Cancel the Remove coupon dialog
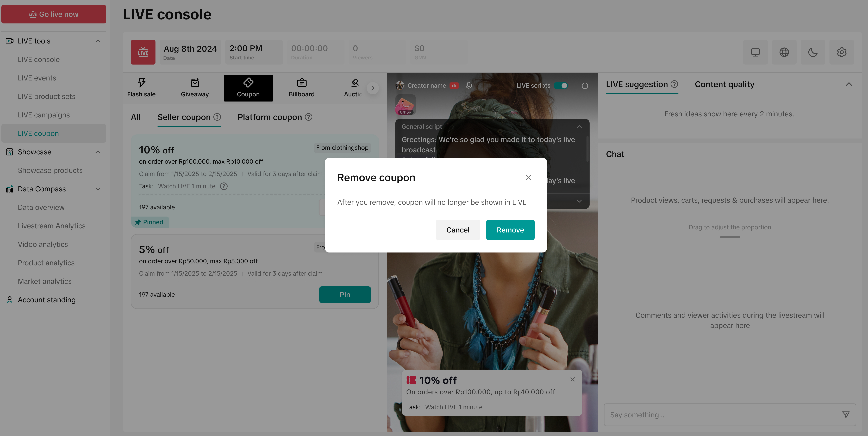 tap(458, 230)
